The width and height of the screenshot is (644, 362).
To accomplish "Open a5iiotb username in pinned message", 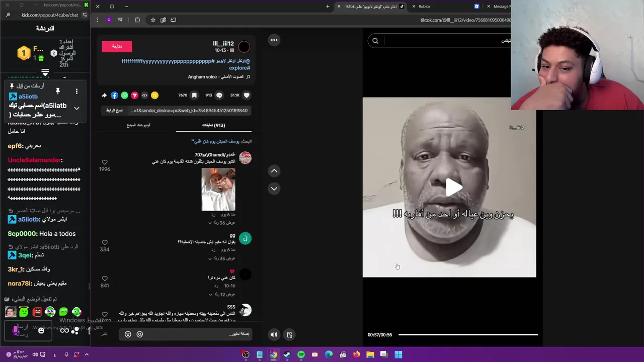I will point(28,97).
